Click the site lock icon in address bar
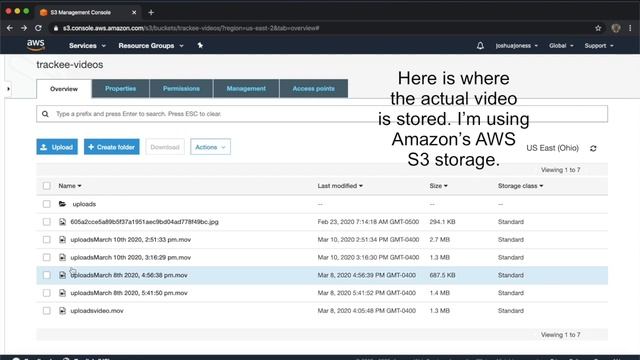Image resolution: width=640 pixels, height=360 pixels. [56, 28]
